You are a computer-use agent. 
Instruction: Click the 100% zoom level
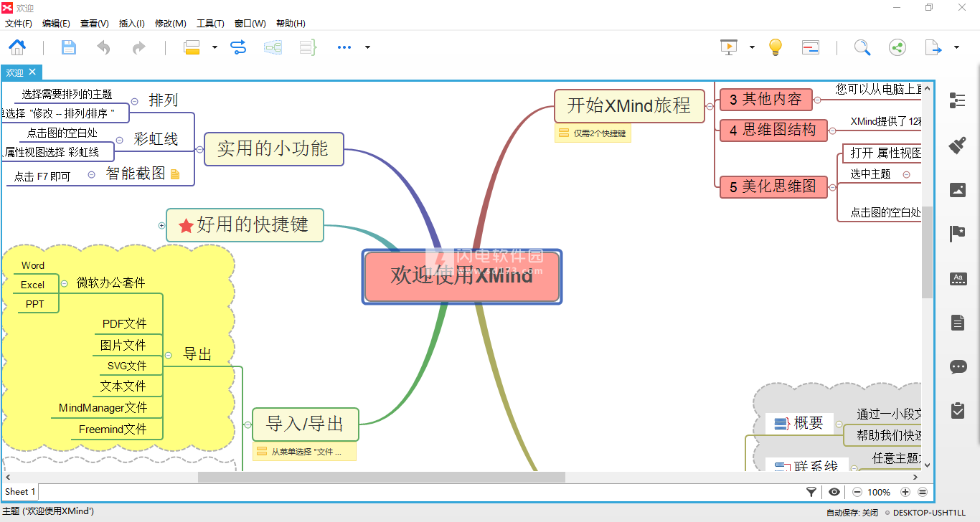tap(879, 492)
